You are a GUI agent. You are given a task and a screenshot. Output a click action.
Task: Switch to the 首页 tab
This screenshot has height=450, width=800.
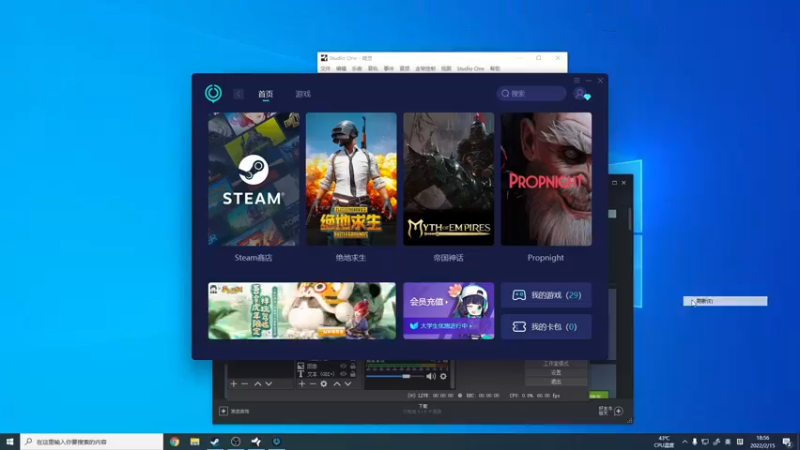(265, 94)
